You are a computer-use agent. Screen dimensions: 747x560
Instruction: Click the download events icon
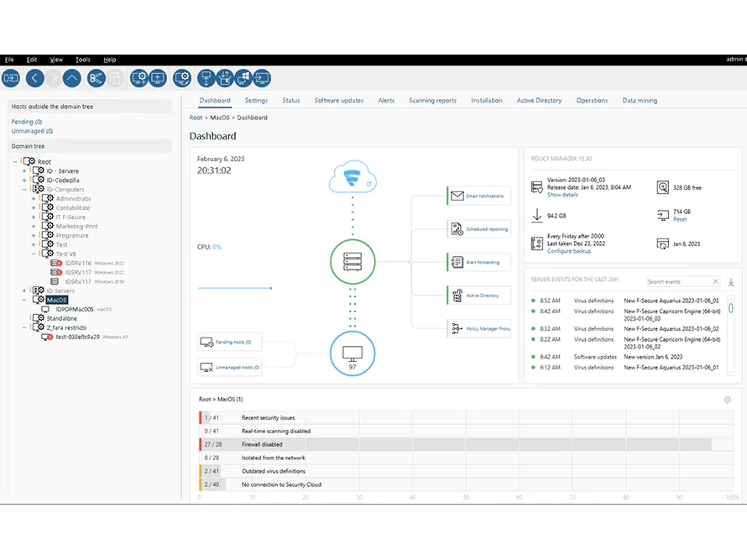(x=731, y=282)
